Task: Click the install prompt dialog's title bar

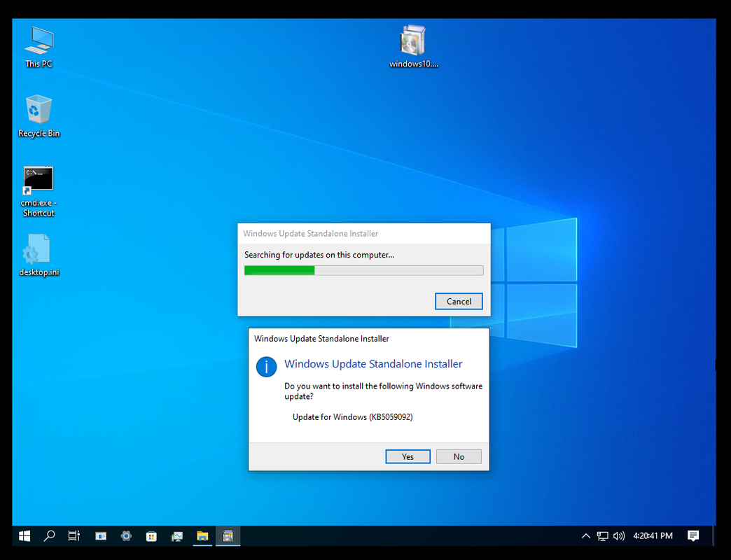Action: (368, 339)
